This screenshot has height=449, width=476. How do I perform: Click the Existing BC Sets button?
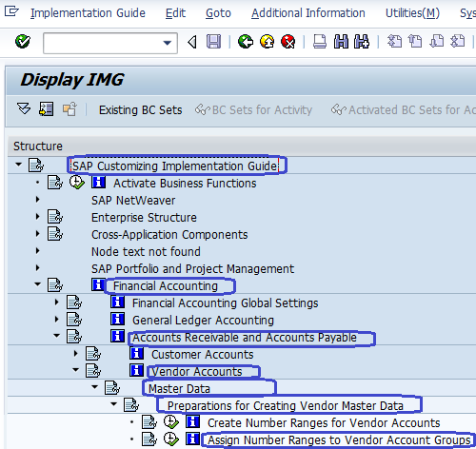[140, 110]
